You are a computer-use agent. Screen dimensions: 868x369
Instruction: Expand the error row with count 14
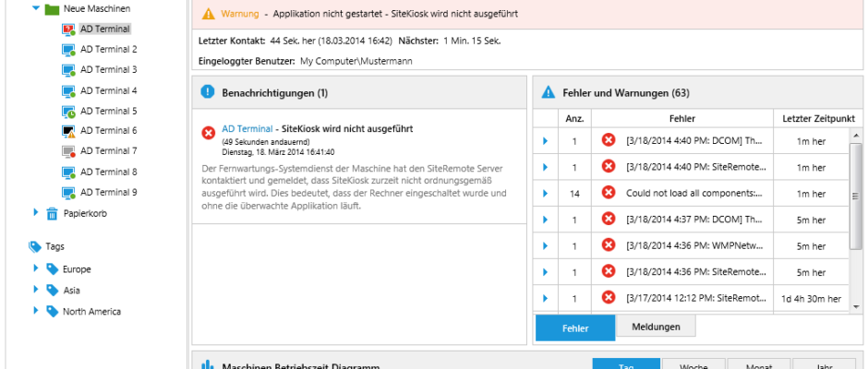pyautogui.click(x=545, y=193)
